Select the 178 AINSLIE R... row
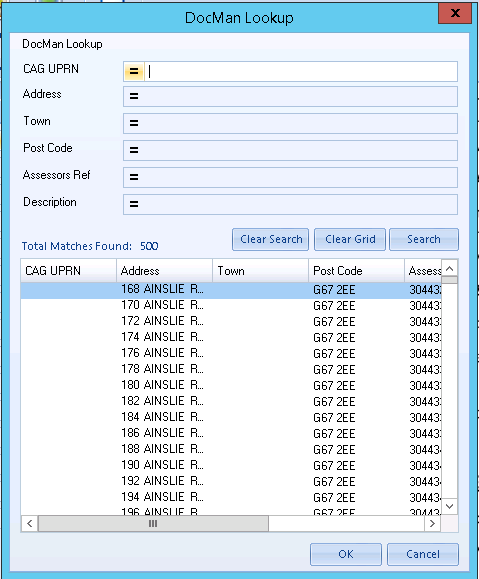 [x=231, y=370]
